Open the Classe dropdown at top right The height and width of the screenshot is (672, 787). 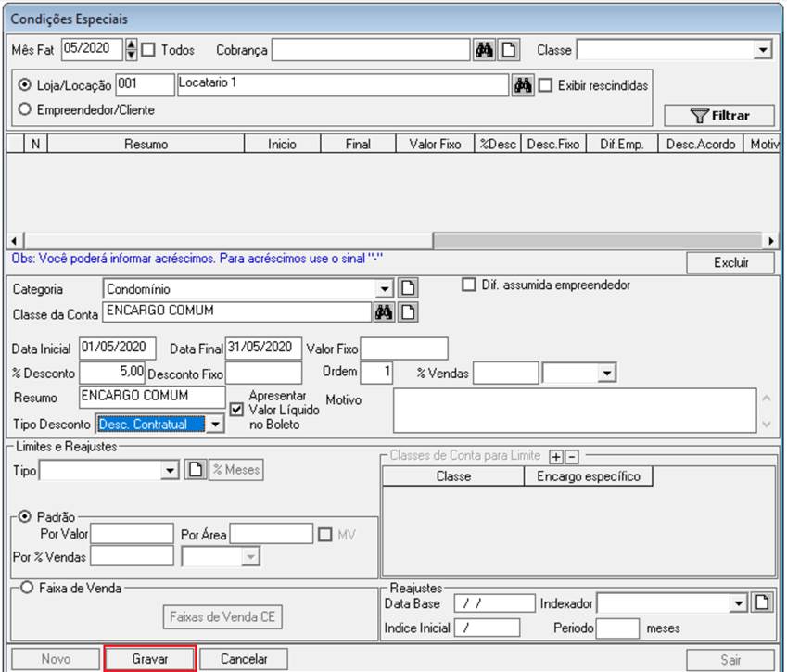tap(763, 50)
